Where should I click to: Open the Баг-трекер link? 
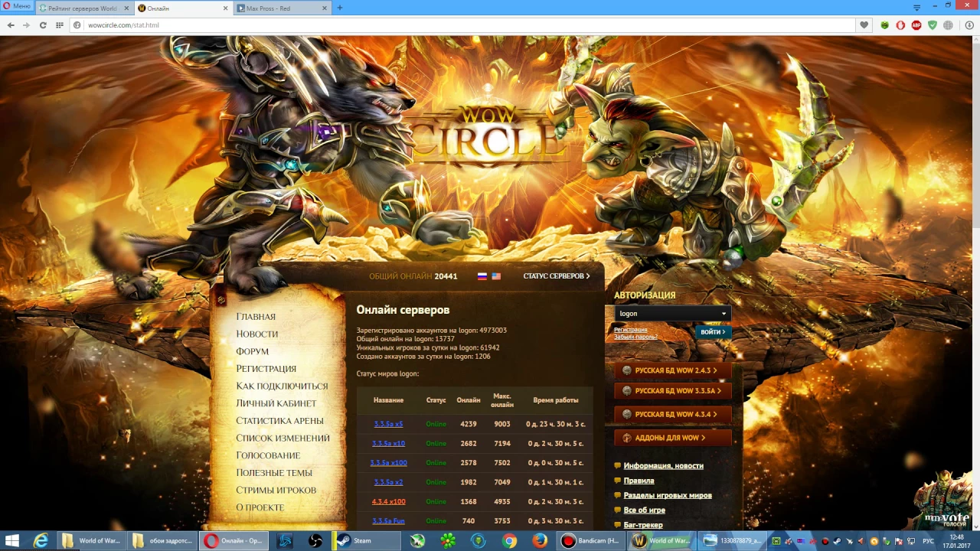coord(643,525)
